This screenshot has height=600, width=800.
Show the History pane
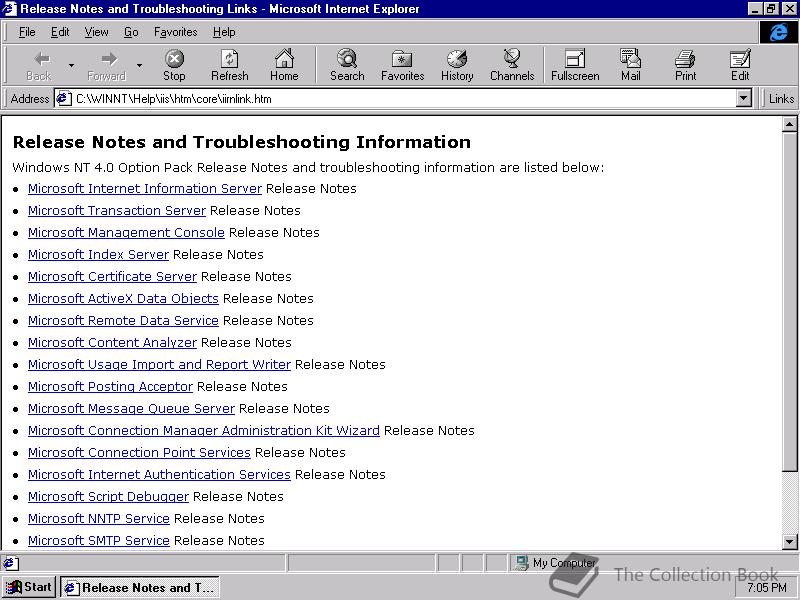(x=457, y=65)
